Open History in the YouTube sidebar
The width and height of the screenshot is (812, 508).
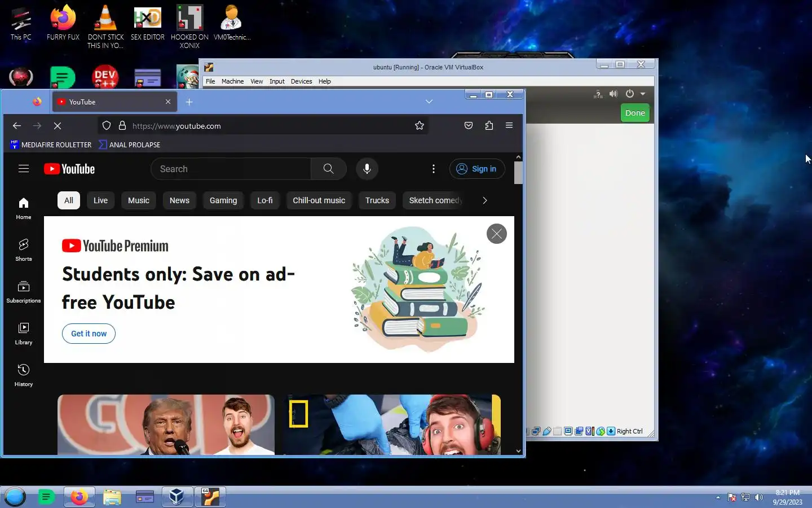coord(24,375)
